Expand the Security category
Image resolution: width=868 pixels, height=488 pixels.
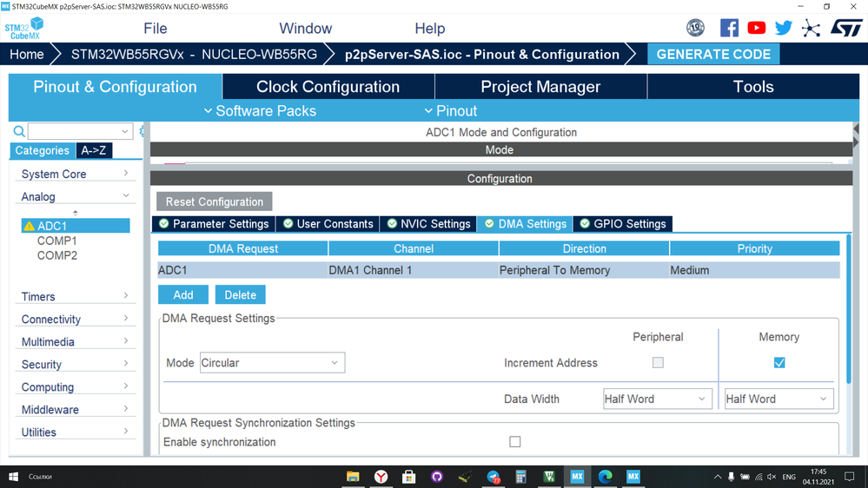76,364
